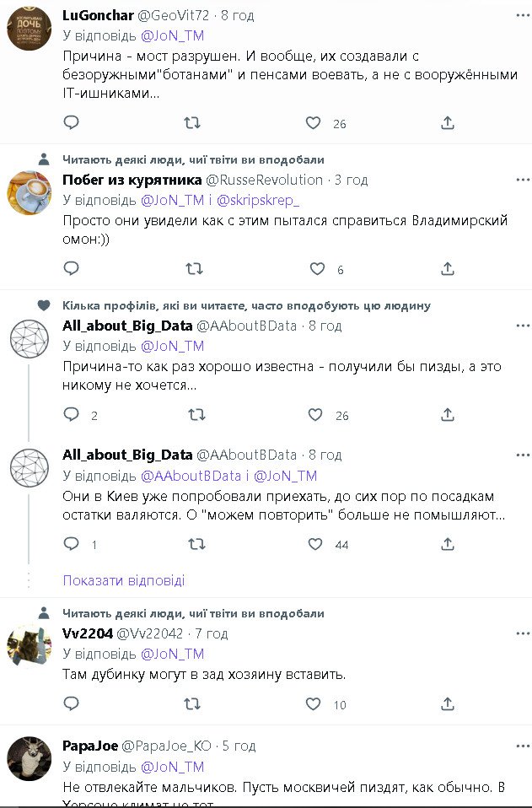Retweet the second All_about_Big_Data tweet
Screen dimensions: 532x808
click(196, 545)
